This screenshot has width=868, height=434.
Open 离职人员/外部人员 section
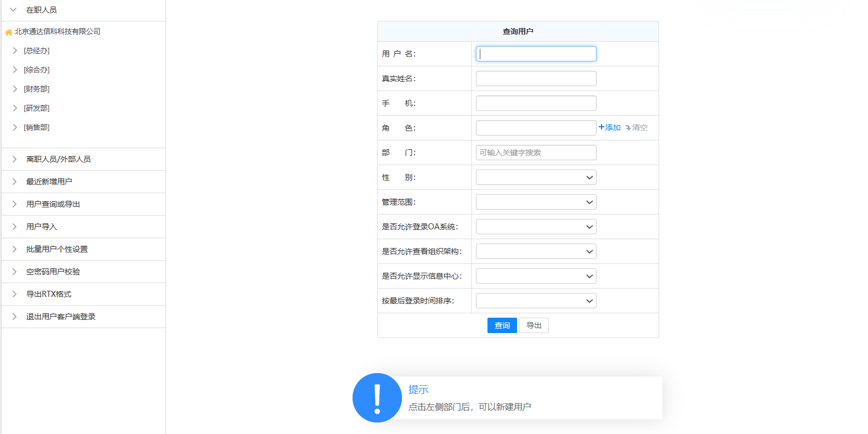pos(59,159)
